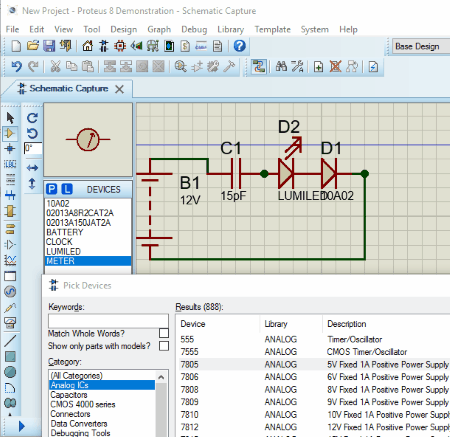The image size is (450, 437).
Task: Start simulation with the Play button
Action: (21, 426)
